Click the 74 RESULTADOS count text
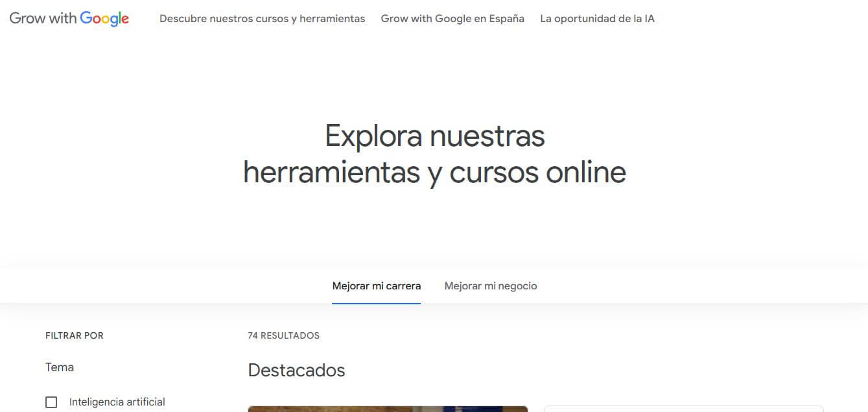This screenshot has width=868, height=412. click(x=283, y=335)
